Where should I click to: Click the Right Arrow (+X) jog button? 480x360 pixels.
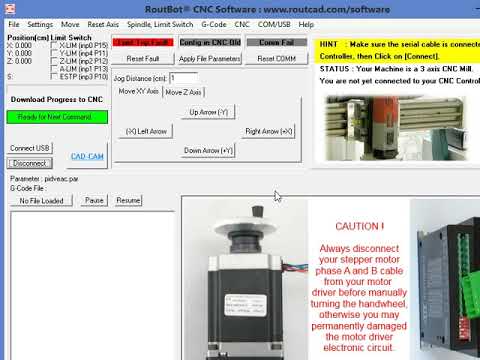click(x=269, y=131)
